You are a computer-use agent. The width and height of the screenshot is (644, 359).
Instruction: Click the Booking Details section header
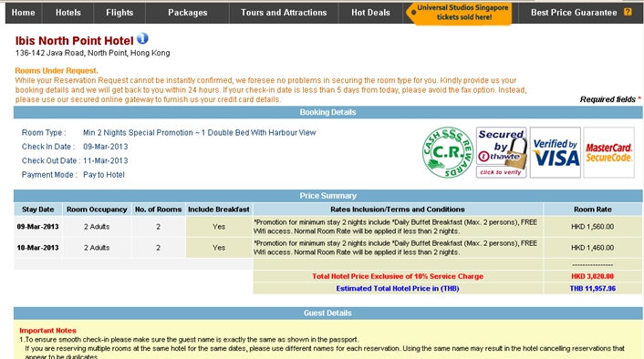pos(327,112)
